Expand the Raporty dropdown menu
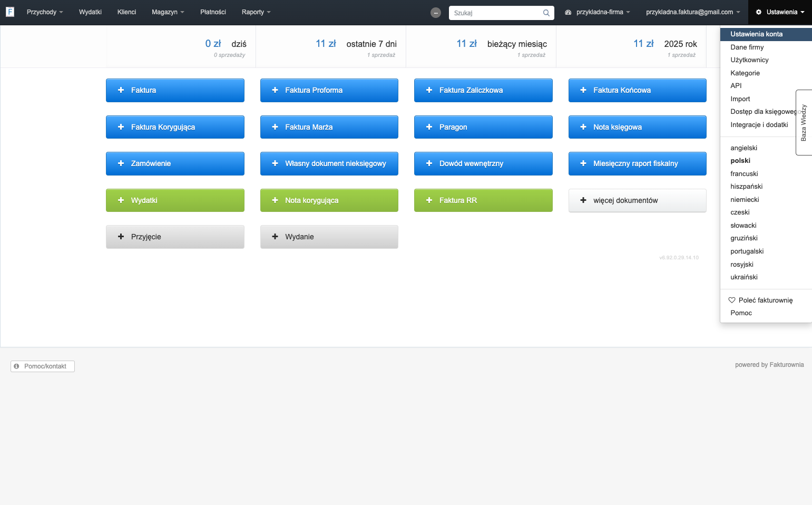This screenshot has height=505, width=812. [256, 12]
